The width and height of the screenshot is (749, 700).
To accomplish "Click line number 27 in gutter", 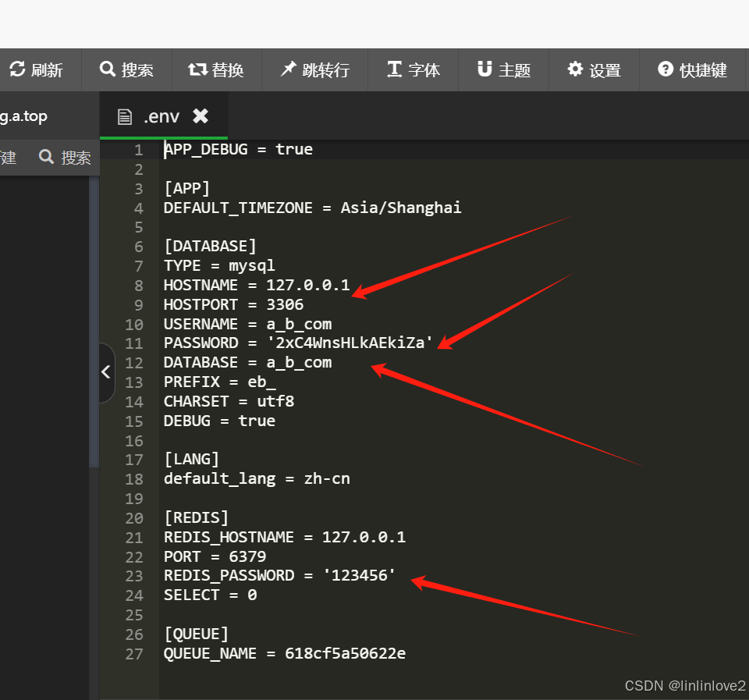I will pos(134,654).
